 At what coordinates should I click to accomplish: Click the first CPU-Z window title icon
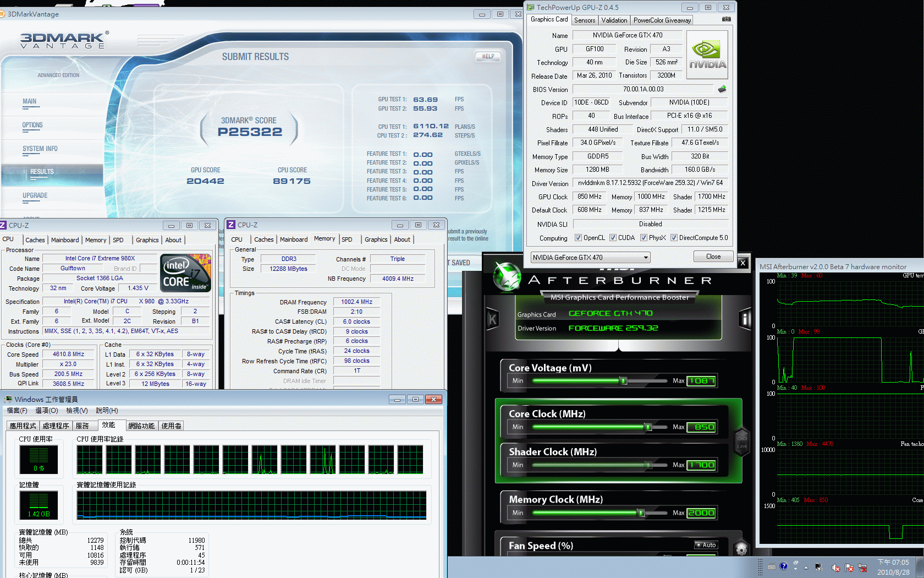[x=3, y=225]
